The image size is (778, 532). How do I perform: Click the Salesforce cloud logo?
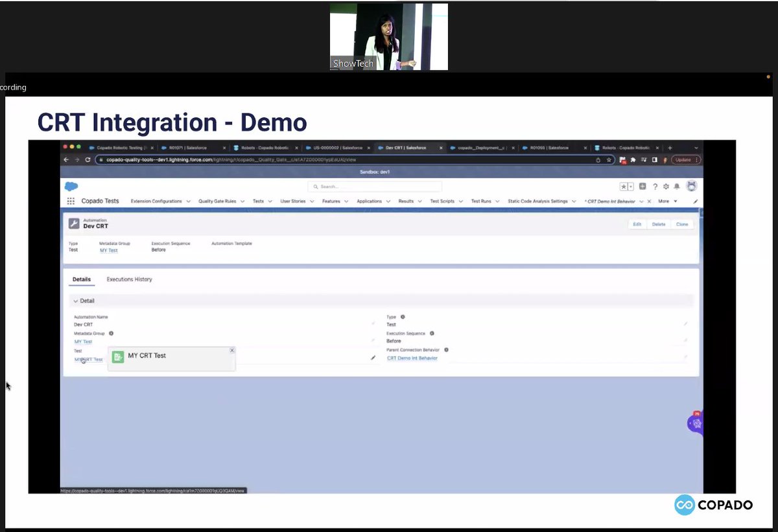[71, 187]
